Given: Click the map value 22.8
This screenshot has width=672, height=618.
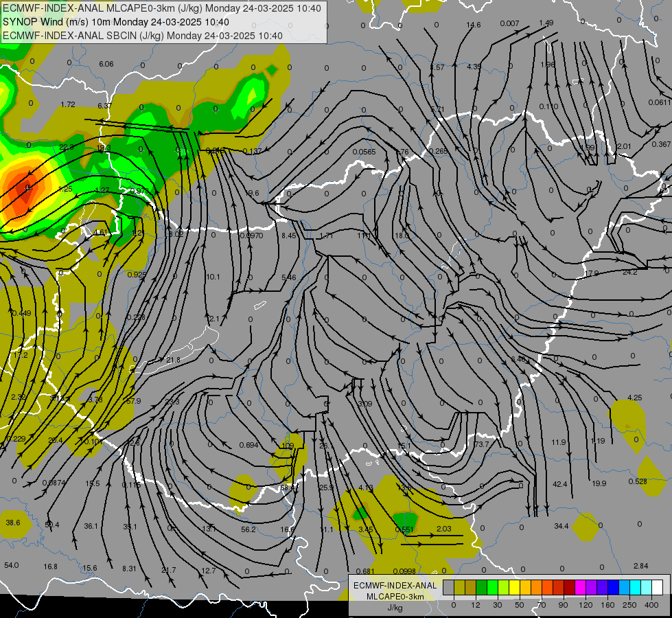Looking at the screenshot, I should 67,147.
